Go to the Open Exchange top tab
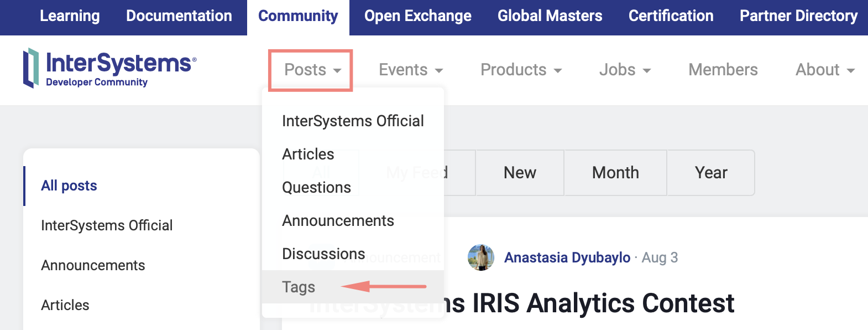The image size is (868, 330). click(x=417, y=16)
